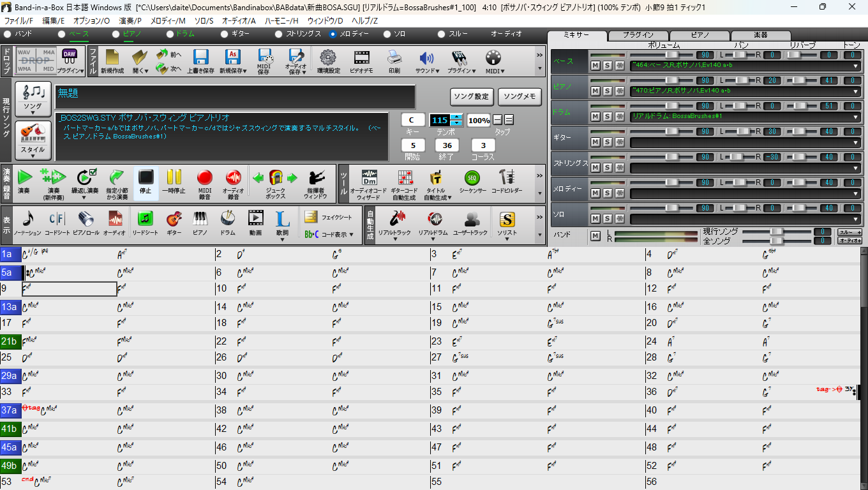
Task: Click the コーラス count button showing 3
Action: point(483,145)
